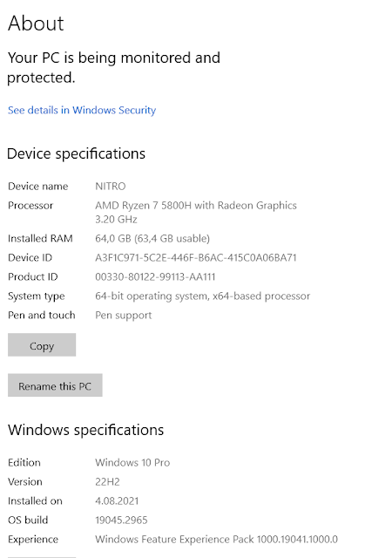Select the 22H2 version value
Viewport: 392px width, 558px height.
pos(107,482)
